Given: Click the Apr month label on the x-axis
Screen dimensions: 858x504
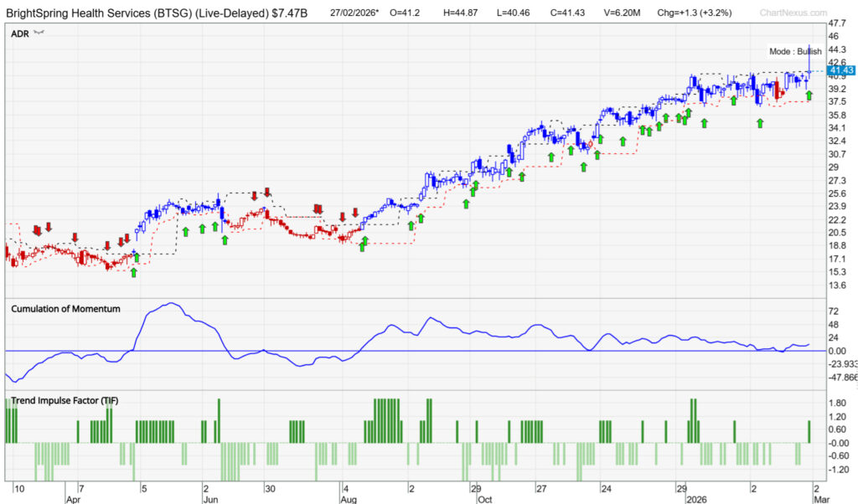Looking at the screenshot, I should point(73,497).
